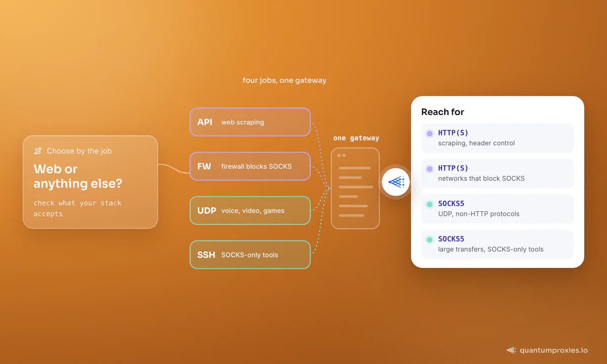Click the "firewall blocks SOCKS" text
The image size is (607, 364).
click(x=256, y=166)
